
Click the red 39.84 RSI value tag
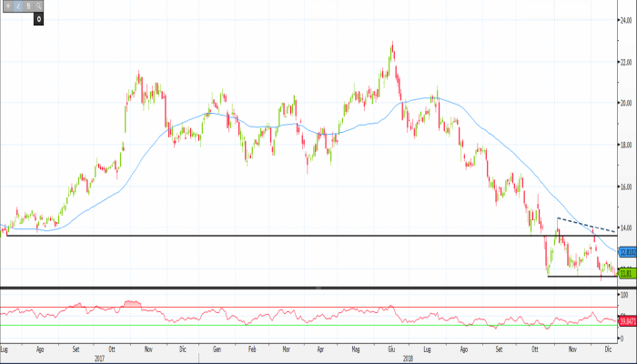click(626, 320)
